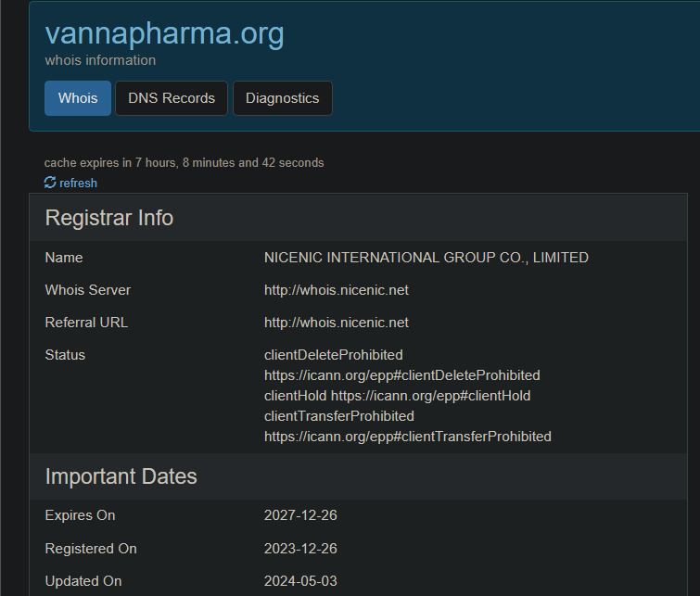
Task: Click the Registrar Info section header
Action: click(x=109, y=218)
